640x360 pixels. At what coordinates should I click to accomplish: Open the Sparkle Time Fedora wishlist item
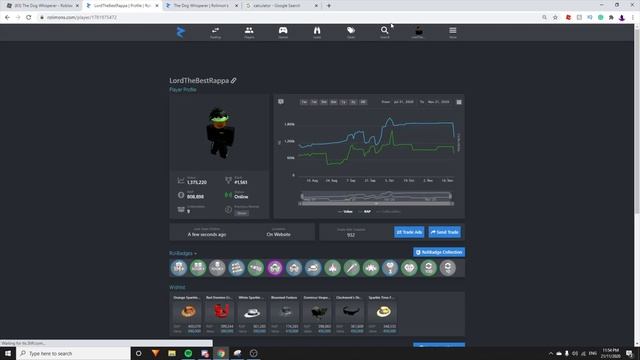click(382, 314)
